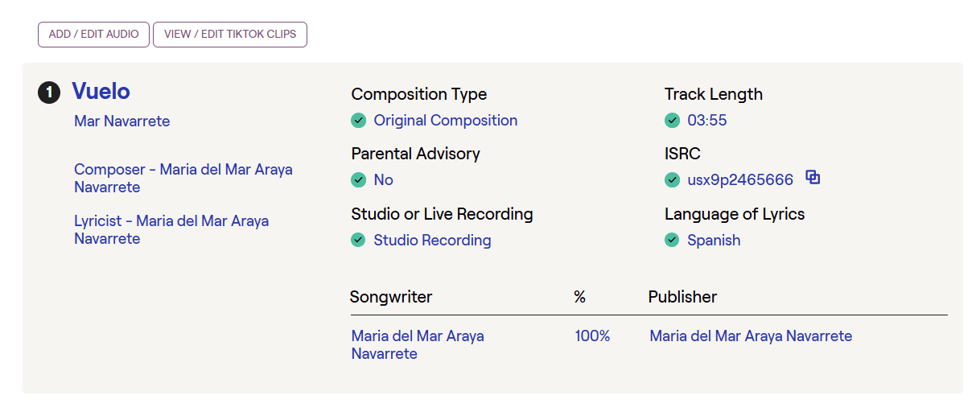
Task: Click the green check beside Parental Advisory No
Action: pyautogui.click(x=359, y=180)
